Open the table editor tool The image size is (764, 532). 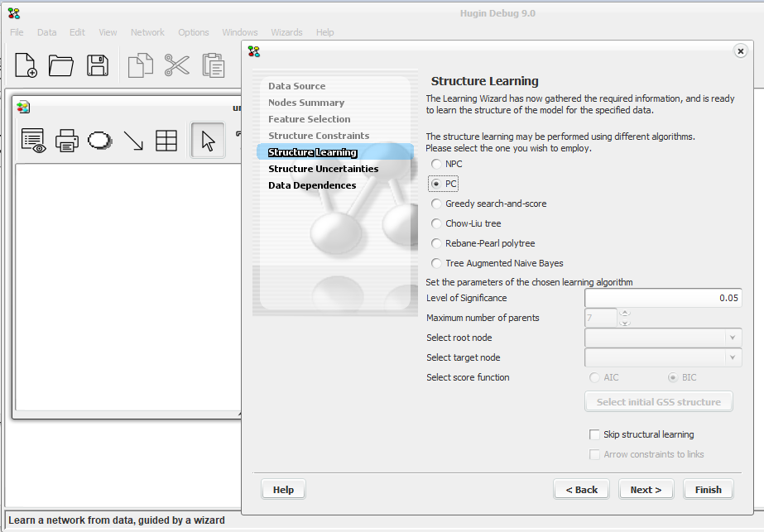pyautogui.click(x=166, y=141)
